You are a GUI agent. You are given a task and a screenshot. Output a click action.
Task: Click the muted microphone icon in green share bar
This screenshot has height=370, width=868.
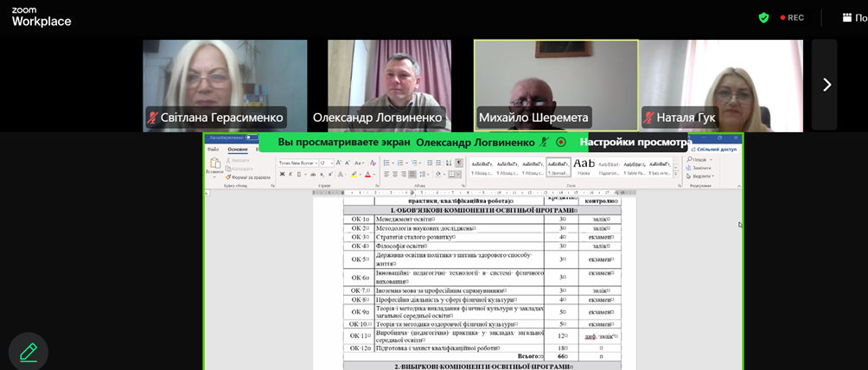coord(544,142)
